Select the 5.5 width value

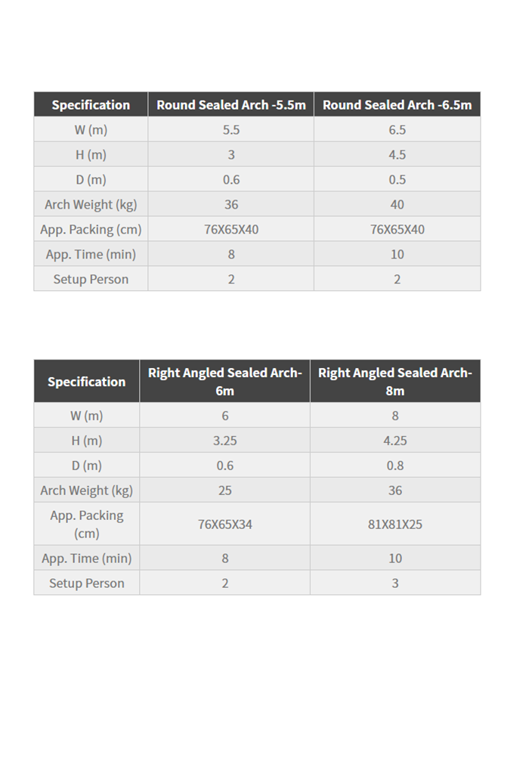[x=231, y=130]
